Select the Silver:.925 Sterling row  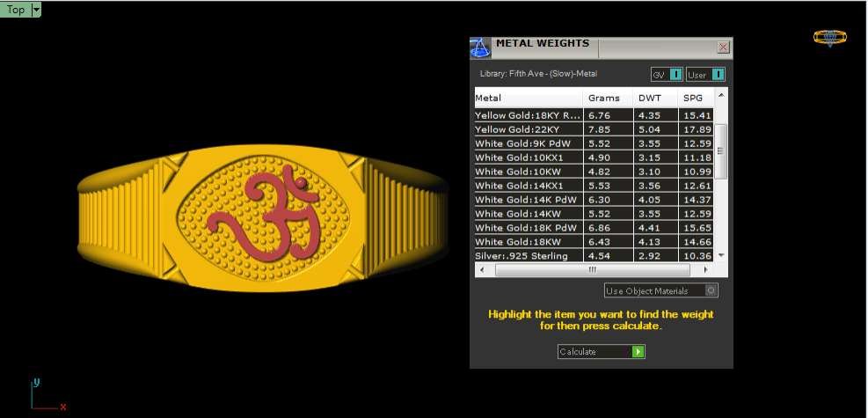pyautogui.click(x=528, y=256)
